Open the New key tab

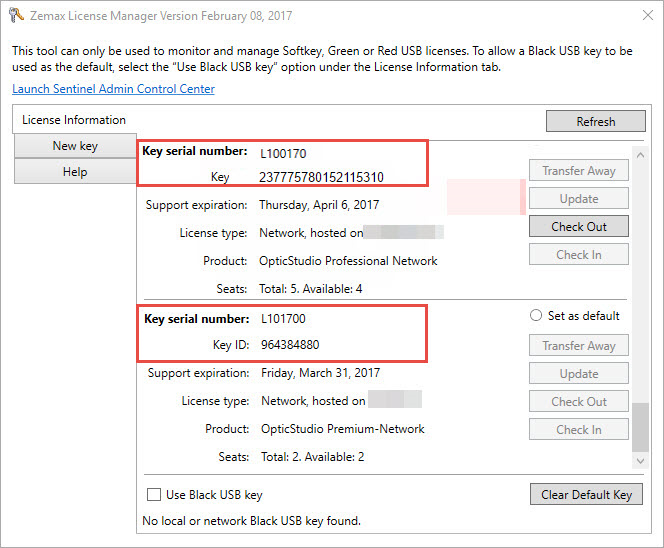pos(75,146)
